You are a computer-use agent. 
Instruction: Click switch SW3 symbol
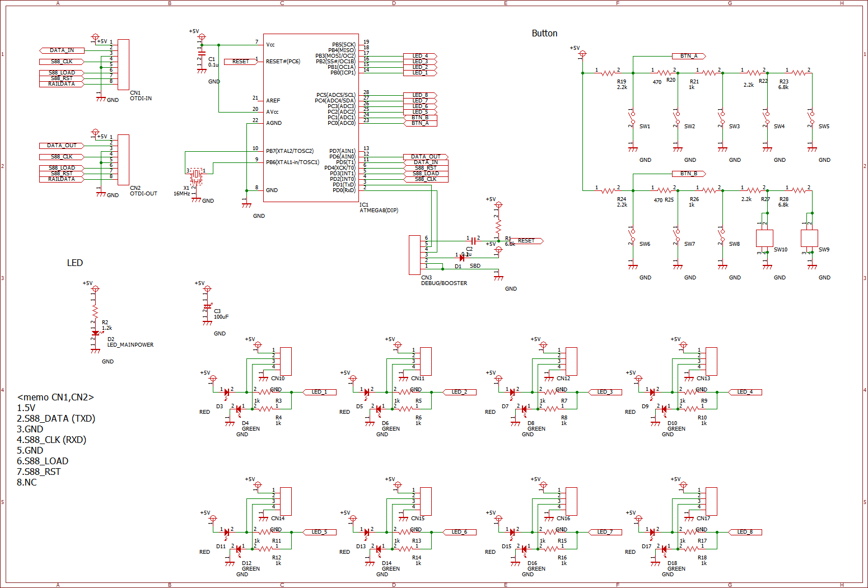(722, 118)
